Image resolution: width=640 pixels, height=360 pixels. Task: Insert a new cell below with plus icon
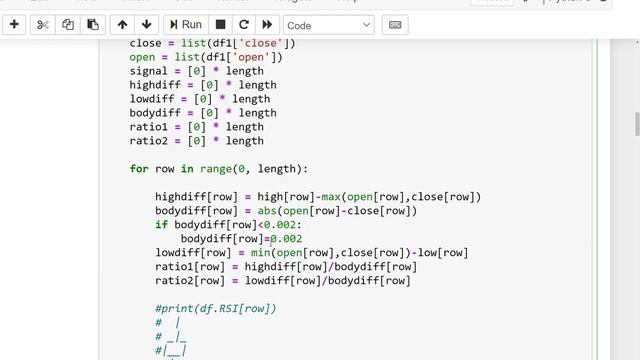click(14, 24)
